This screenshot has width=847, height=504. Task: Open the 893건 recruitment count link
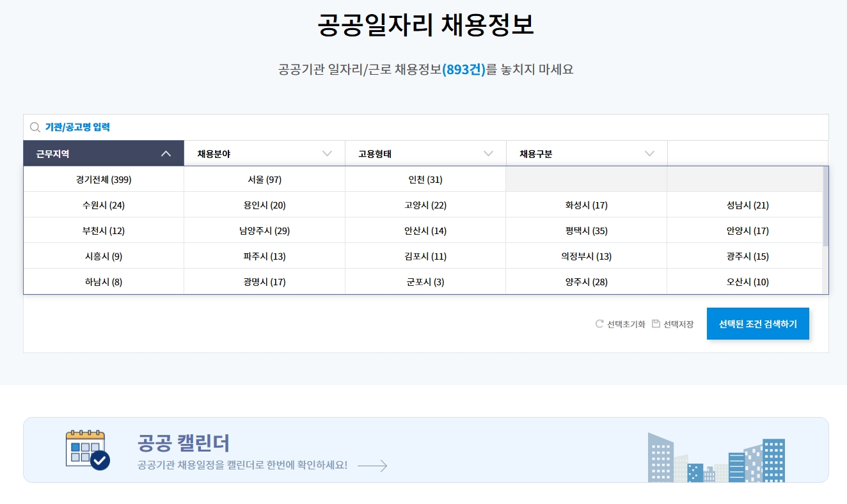click(x=464, y=69)
